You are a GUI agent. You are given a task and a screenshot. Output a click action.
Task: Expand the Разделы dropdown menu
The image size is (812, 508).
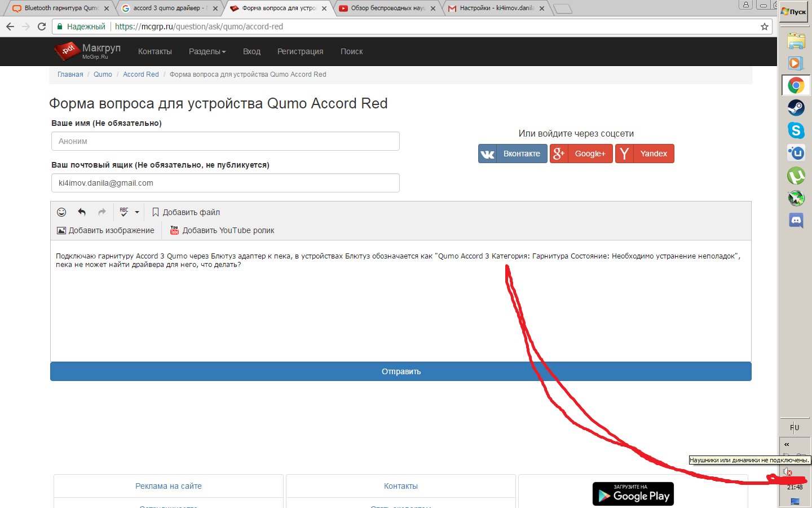click(207, 51)
